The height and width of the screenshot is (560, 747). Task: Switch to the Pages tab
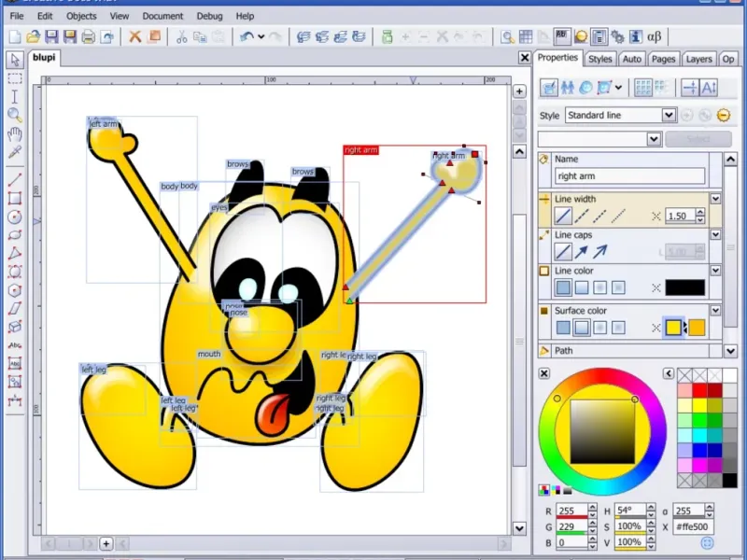click(x=663, y=59)
